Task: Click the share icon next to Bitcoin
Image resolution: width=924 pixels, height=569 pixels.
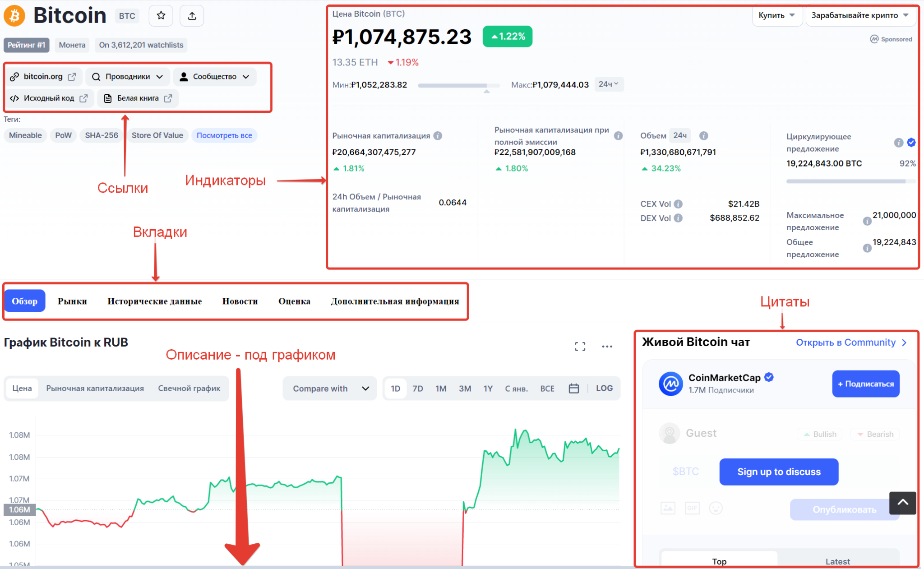Action: click(192, 15)
